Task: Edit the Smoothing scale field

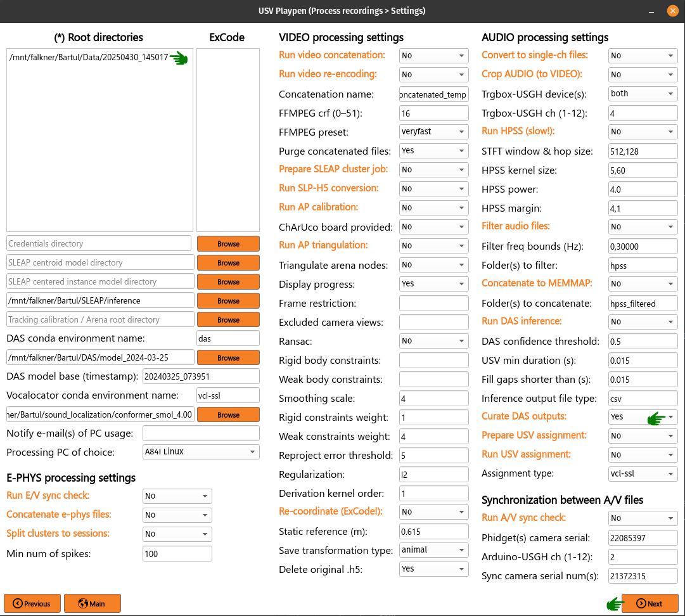Action: click(433, 399)
